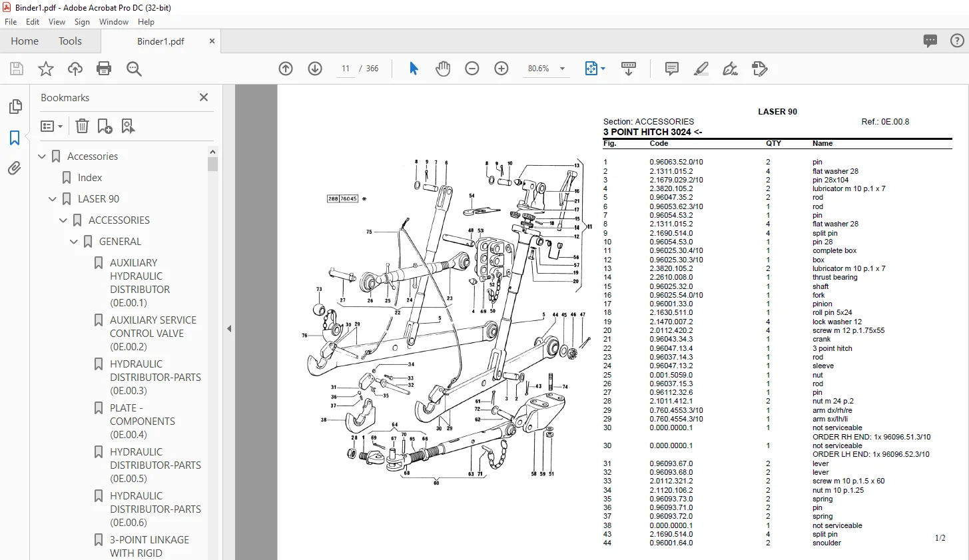Delete the selected bookmark with trash icon
The image size is (969, 560).
point(82,126)
